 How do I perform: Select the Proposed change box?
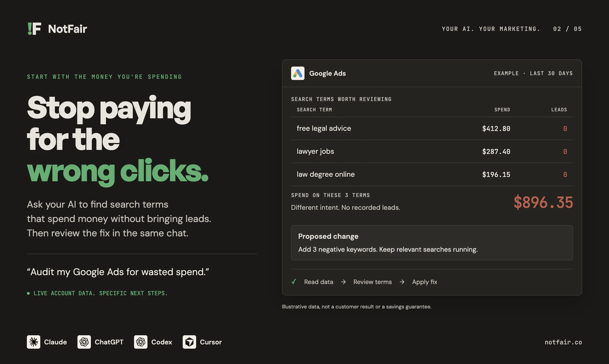coord(432,243)
